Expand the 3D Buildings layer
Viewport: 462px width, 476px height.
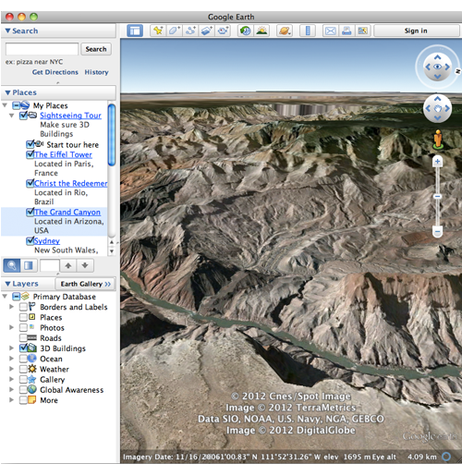click(12, 348)
